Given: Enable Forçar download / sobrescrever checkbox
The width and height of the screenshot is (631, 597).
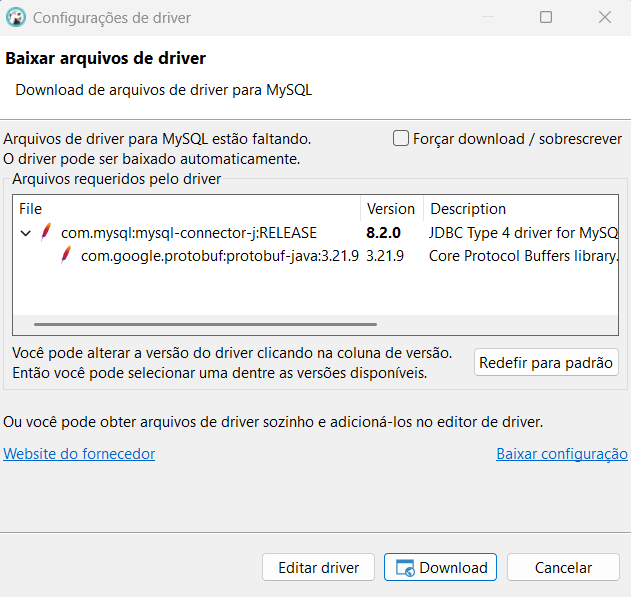Looking at the screenshot, I should [401, 138].
